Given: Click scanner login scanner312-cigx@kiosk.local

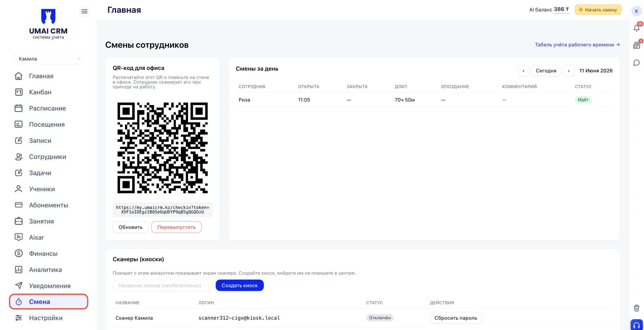Looking at the screenshot, I should [x=239, y=318].
